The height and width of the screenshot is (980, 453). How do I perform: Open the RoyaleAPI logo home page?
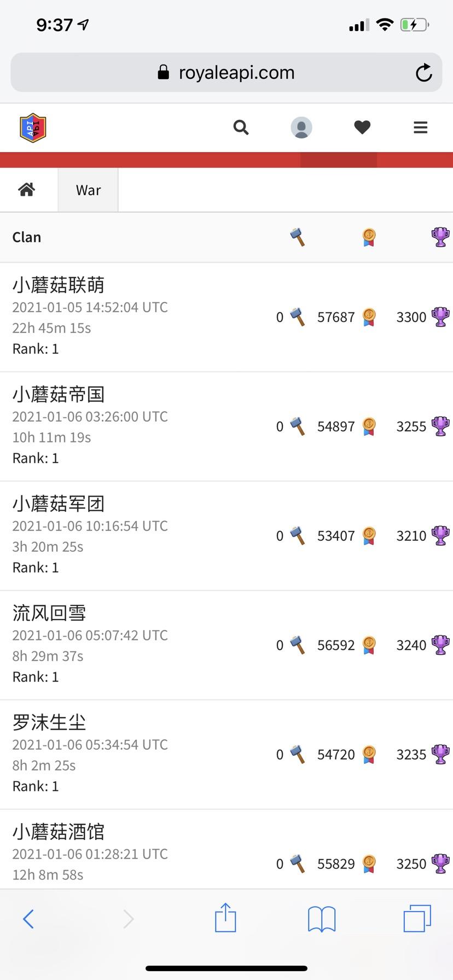[33, 128]
